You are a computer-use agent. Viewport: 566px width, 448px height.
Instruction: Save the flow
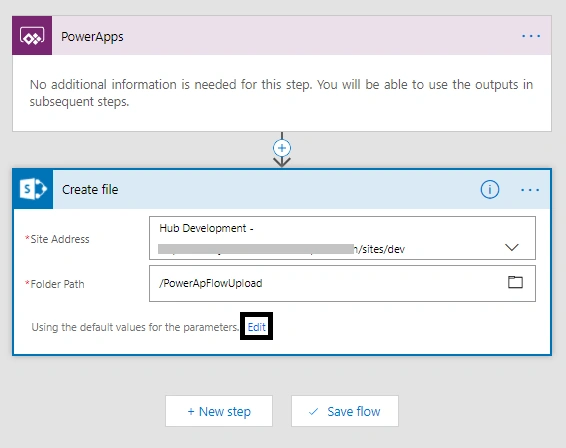345,411
